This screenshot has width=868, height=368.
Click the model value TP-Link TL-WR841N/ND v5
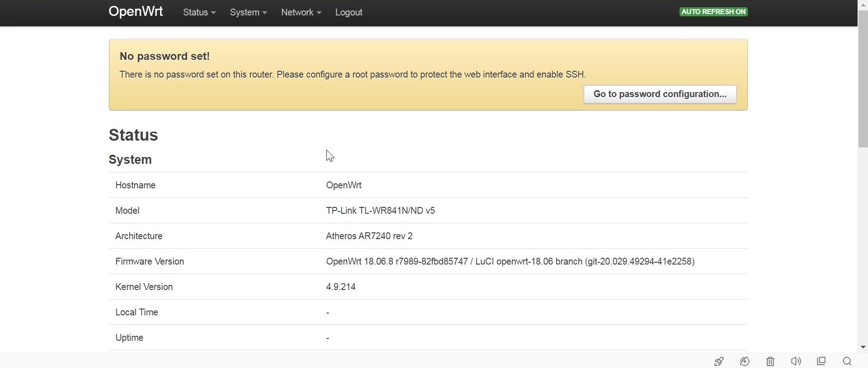(x=380, y=211)
